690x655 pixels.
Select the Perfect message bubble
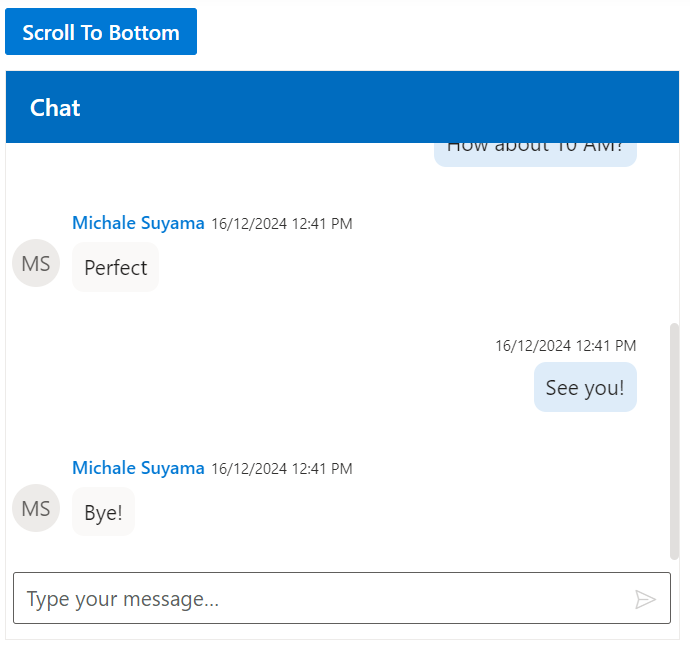coord(115,268)
